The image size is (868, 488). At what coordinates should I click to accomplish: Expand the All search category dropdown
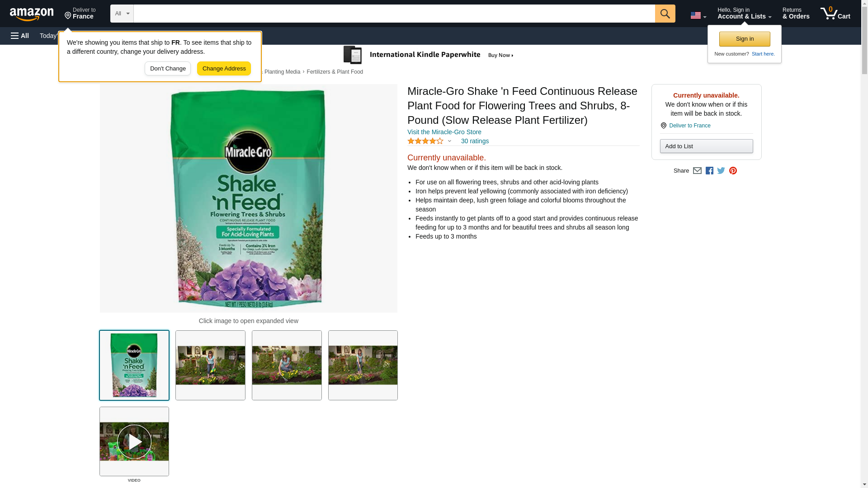tap(122, 14)
